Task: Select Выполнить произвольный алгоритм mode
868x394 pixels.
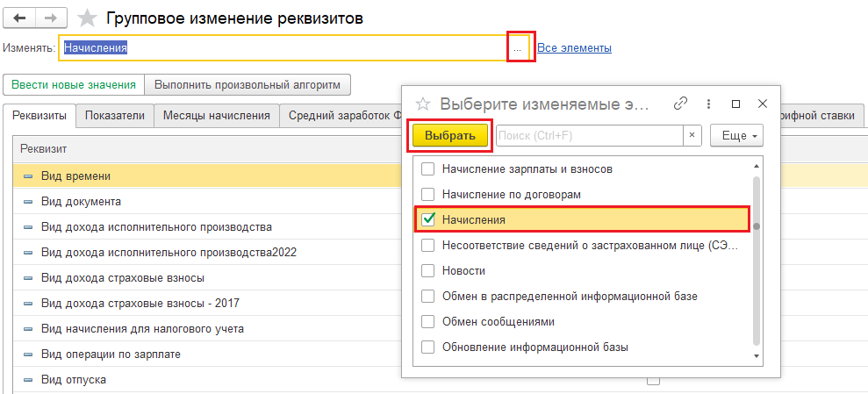Action: tap(247, 85)
